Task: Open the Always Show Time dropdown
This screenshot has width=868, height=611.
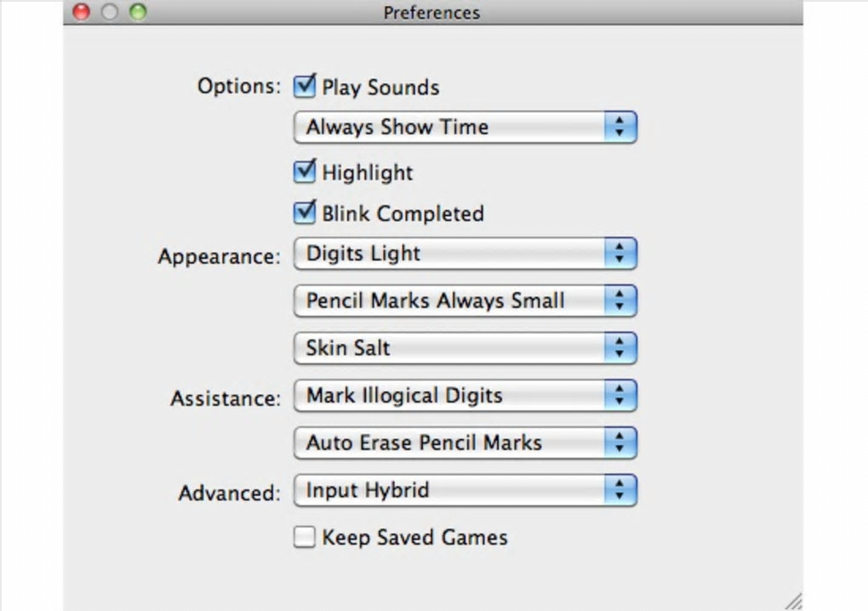Action: [465, 128]
